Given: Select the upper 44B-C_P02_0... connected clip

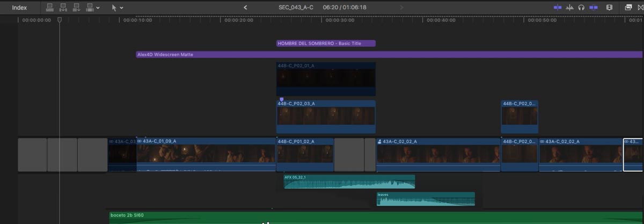Looking at the screenshot, I should 519,117.
